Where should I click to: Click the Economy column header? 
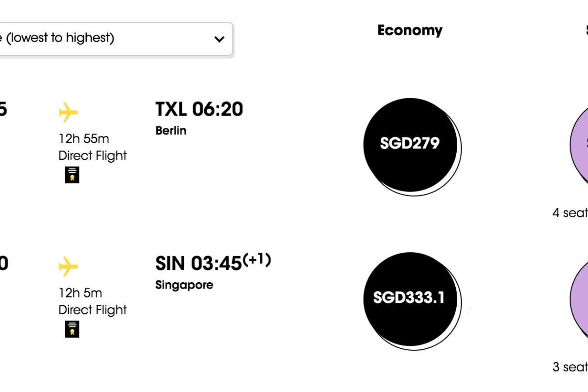[410, 30]
